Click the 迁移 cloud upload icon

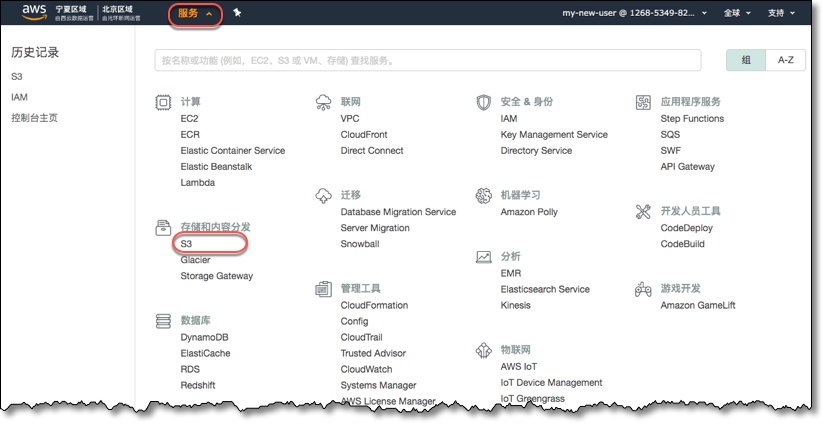click(x=323, y=196)
